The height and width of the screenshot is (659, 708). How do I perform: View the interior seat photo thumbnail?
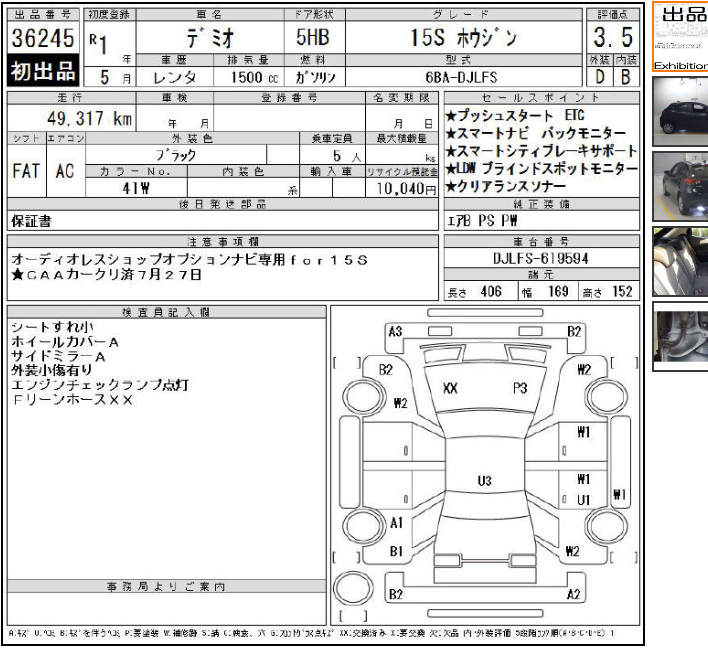click(x=680, y=261)
